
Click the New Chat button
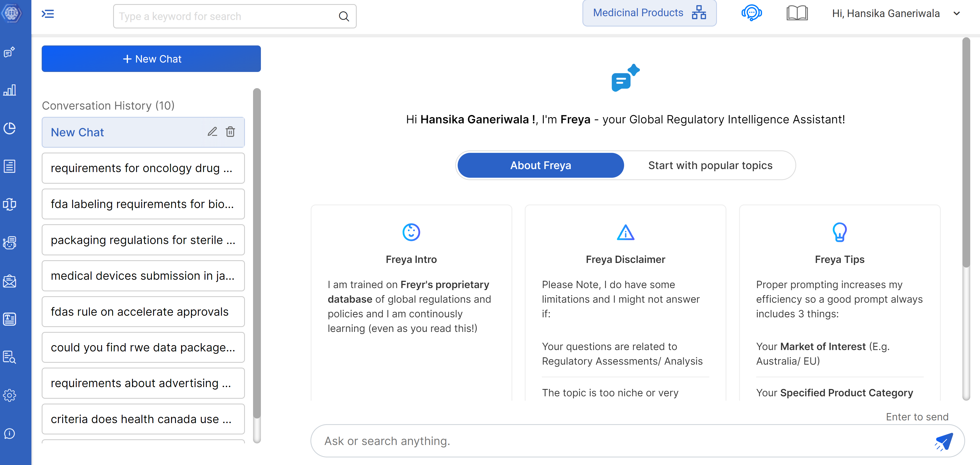pos(151,59)
